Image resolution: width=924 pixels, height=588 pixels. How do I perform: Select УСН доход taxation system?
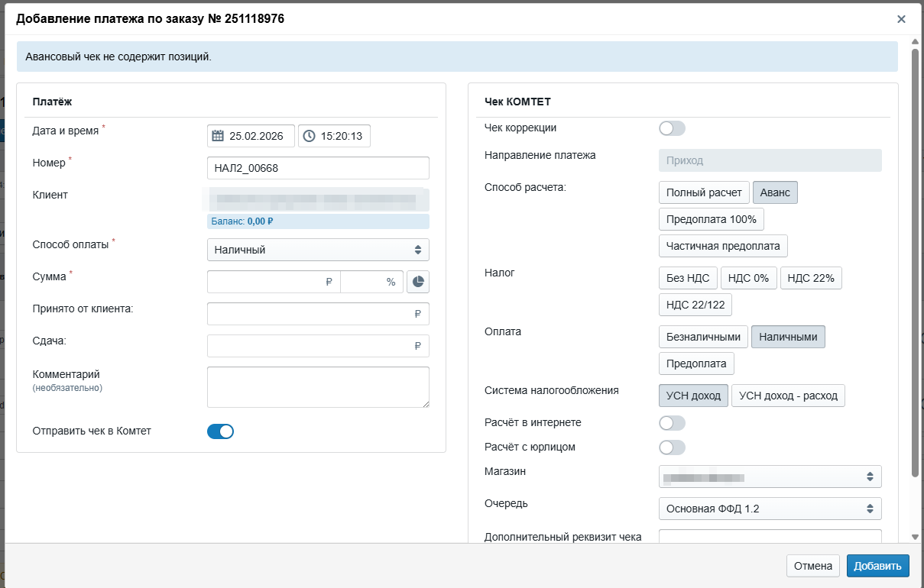[693, 396]
